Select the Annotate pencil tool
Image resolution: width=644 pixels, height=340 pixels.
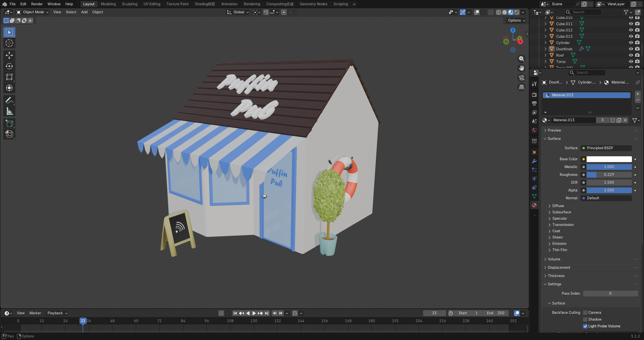coord(9,100)
